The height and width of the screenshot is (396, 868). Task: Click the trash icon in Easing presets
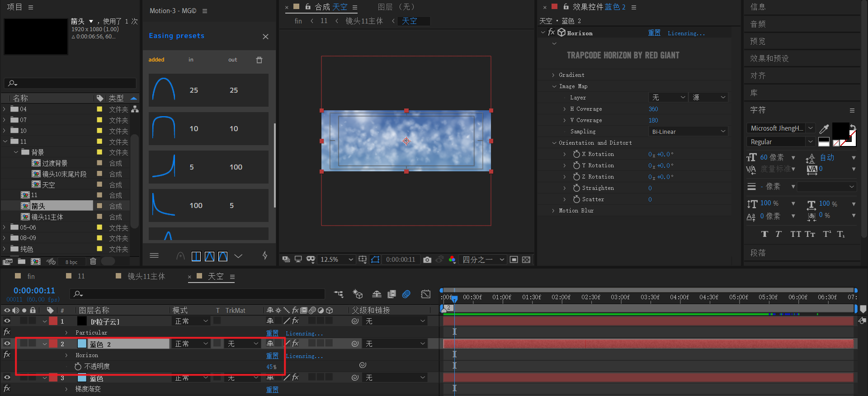[x=259, y=60]
